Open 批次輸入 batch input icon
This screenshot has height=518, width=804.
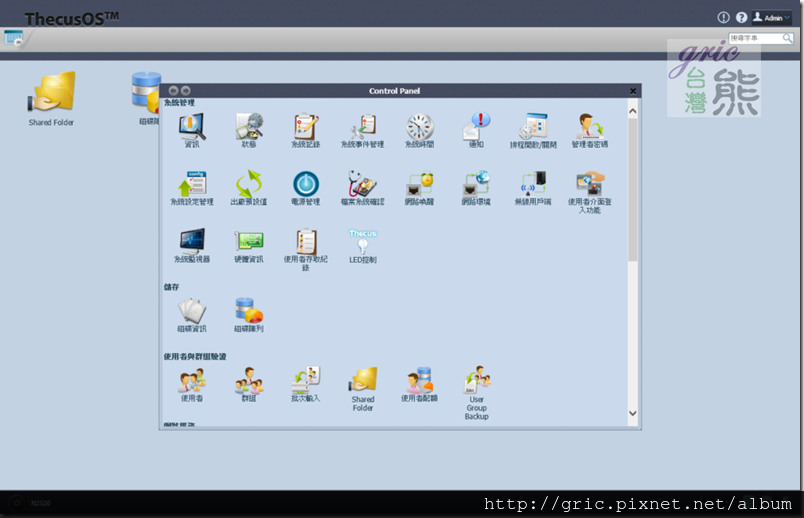click(x=306, y=384)
